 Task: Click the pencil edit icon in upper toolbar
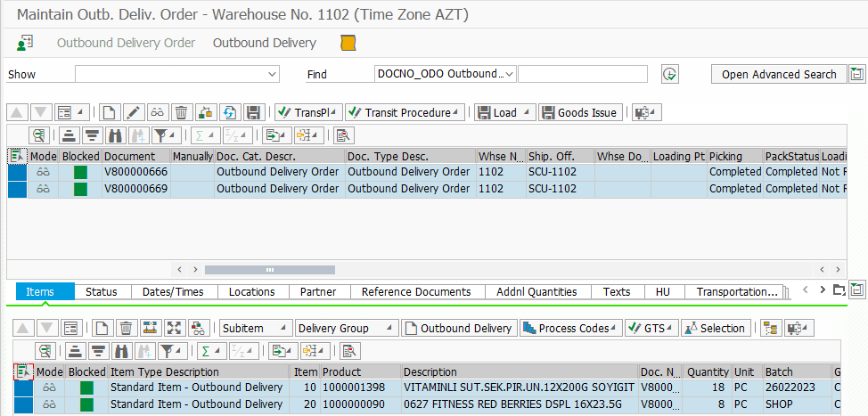click(133, 112)
